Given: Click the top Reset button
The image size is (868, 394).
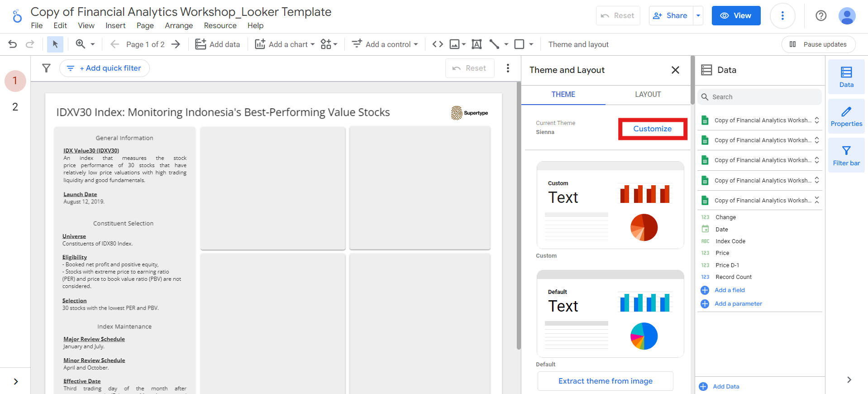Looking at the screenshot, I should tap(618, 16).
